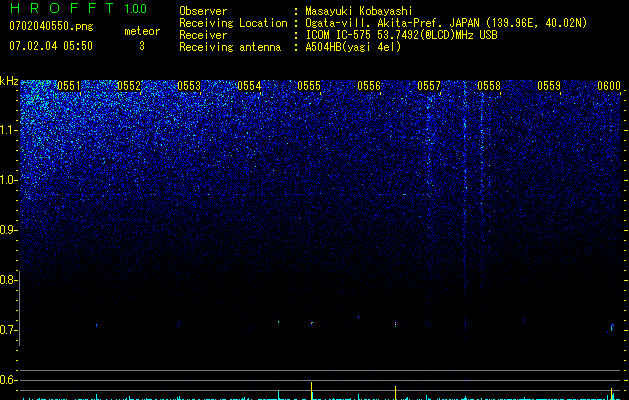Click the 0551 time marker
Image resolution: width=629 pixels, height=400 pixels.
pyautogui.click(x=69, y=86)
